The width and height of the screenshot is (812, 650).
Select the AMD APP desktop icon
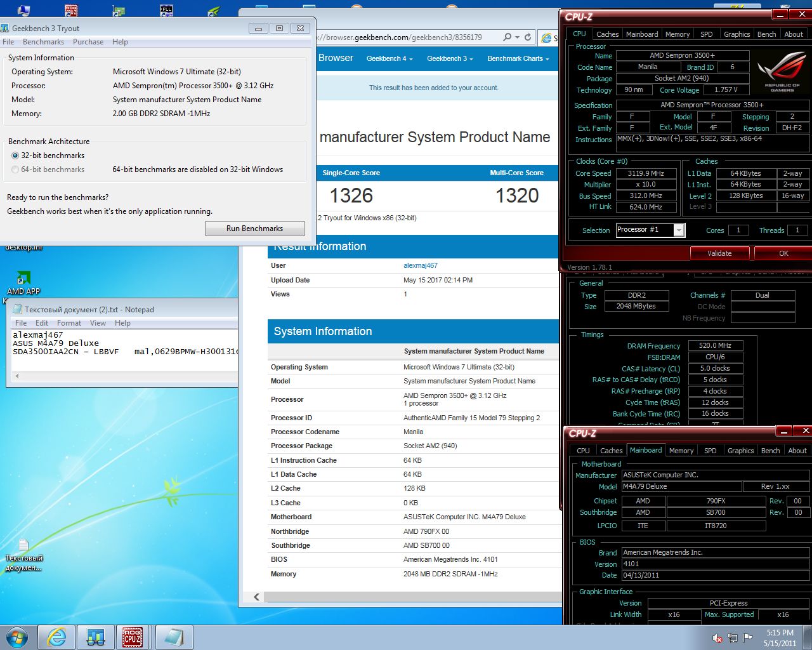point(23,283)
